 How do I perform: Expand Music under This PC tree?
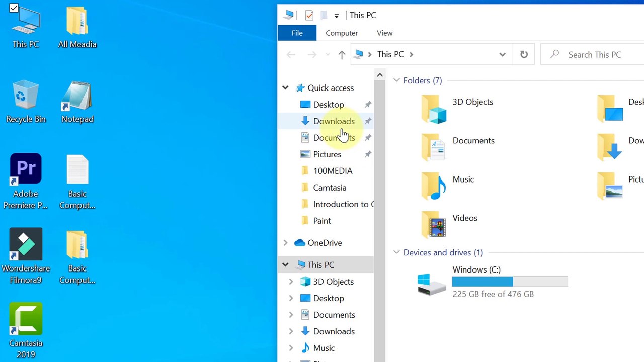point(291,348)
